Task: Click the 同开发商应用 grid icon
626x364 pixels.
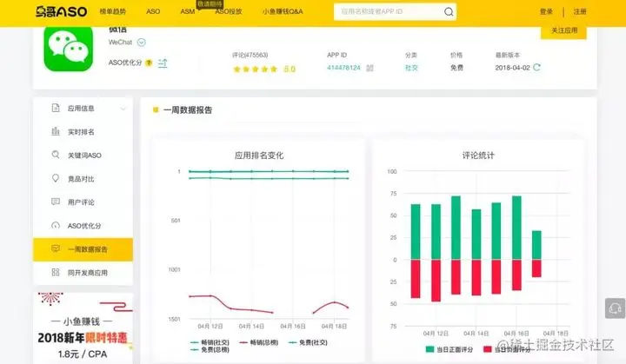Action: [x=56, y=272]
